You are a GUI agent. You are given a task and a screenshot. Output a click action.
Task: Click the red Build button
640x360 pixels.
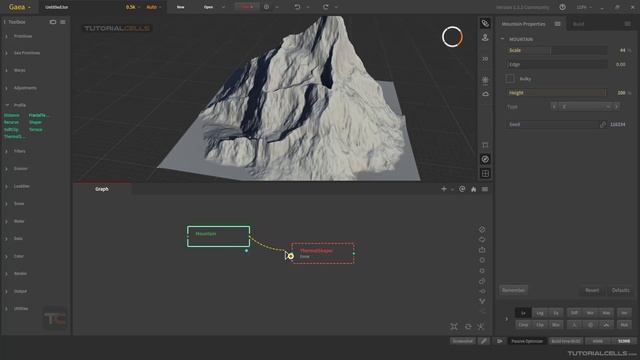pyautogui.click(x=247, y=7)
